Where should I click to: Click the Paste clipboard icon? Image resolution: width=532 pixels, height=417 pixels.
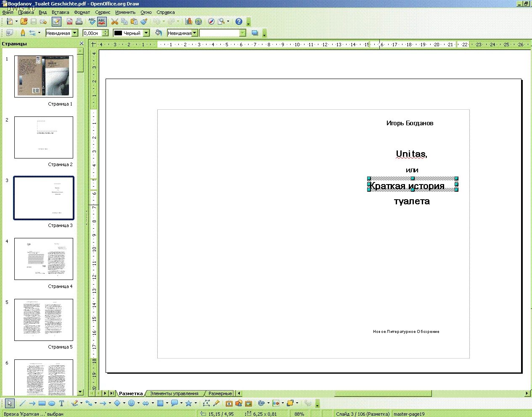tap(134, 21)
